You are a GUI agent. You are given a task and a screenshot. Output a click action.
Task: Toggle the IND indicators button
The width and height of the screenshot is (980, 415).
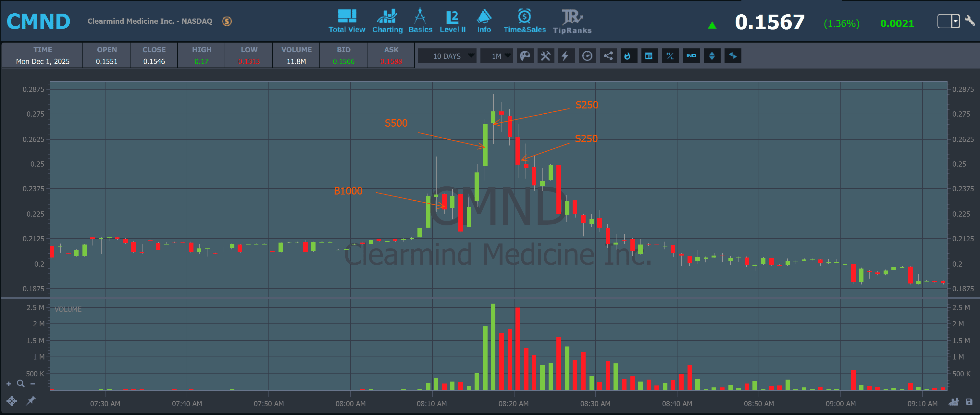691,56
